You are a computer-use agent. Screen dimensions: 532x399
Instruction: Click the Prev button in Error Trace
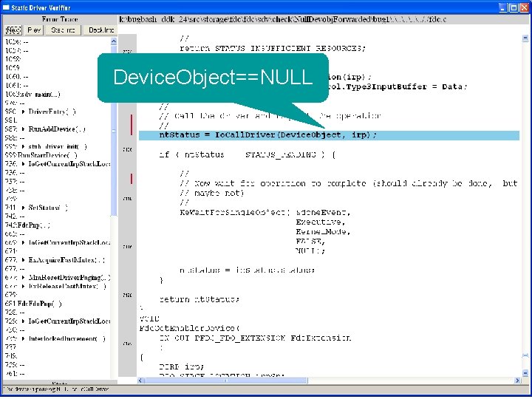click(34, 30)
